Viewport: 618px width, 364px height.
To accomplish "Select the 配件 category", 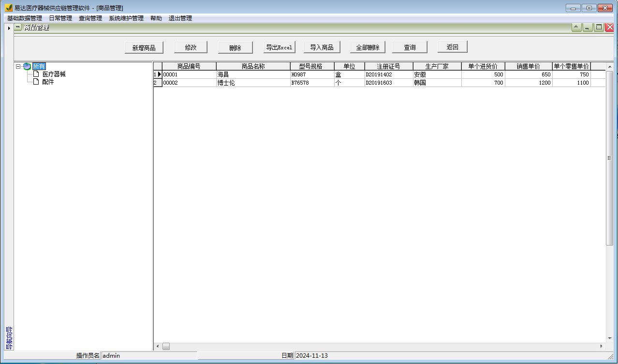I will tap(48, 82).
